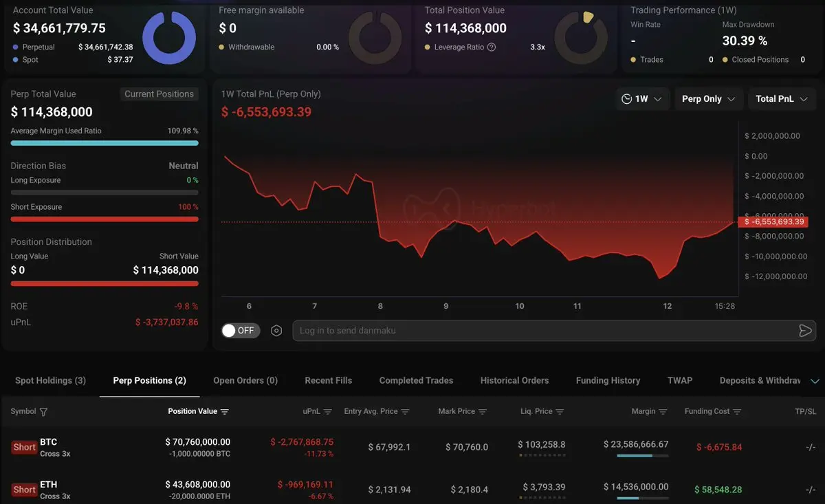Click the danmaku settings gear icon
Viewport: 825px width, 504px height.
click(276, 331)
